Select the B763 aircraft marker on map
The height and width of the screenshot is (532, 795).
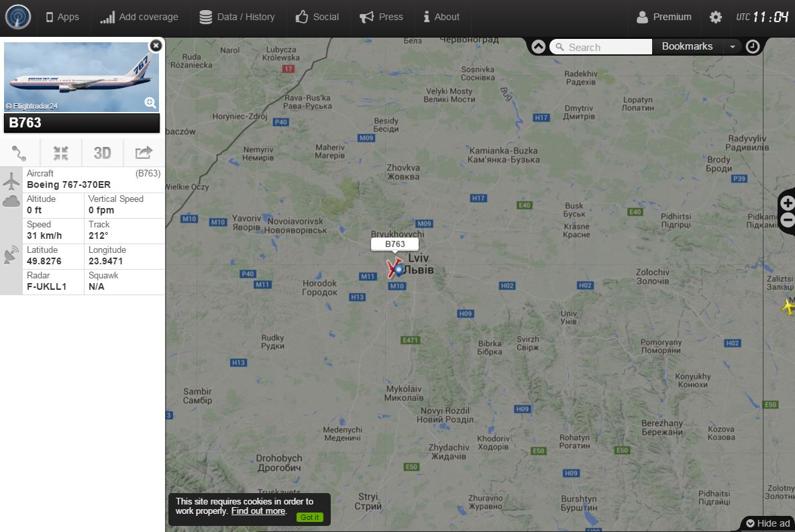[396, 268]
